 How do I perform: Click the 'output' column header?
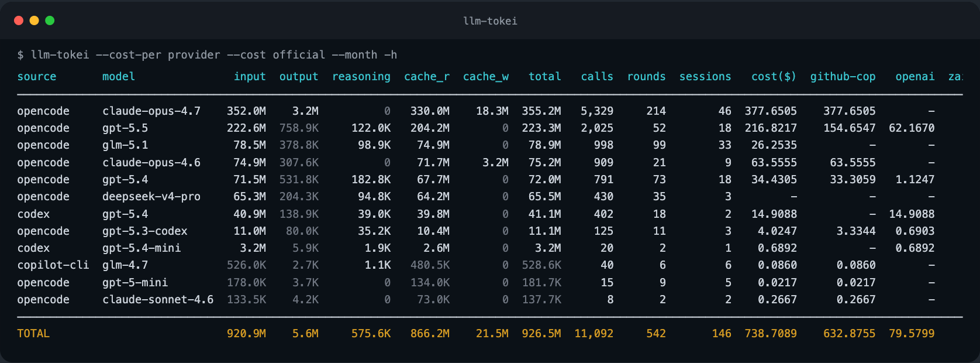pyautogui.click(x=299, y=77)
